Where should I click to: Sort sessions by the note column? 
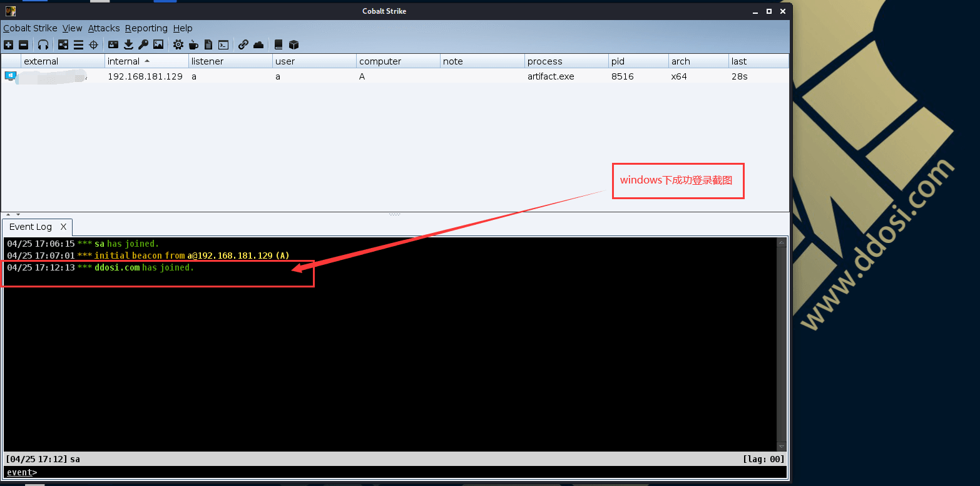coord(482,61)
